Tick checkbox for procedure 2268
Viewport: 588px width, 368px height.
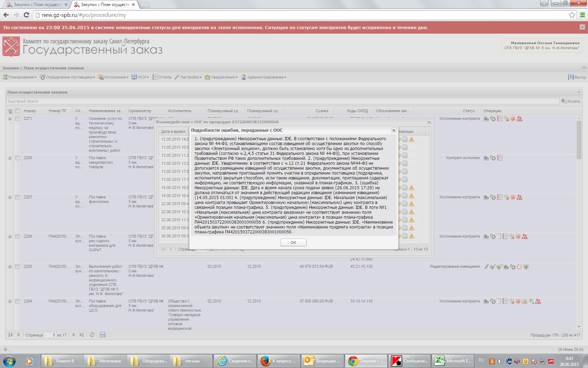[x=17, y=158]
